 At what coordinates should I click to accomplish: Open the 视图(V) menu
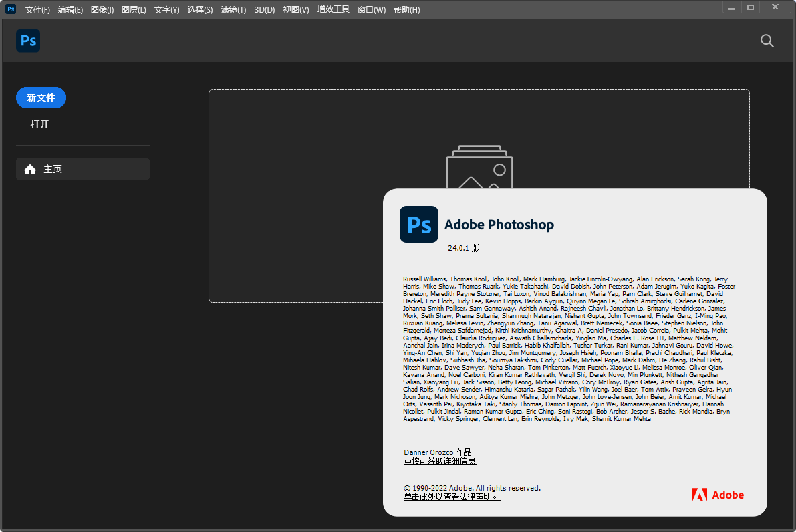pyautogui.click(x=296, y=9)
